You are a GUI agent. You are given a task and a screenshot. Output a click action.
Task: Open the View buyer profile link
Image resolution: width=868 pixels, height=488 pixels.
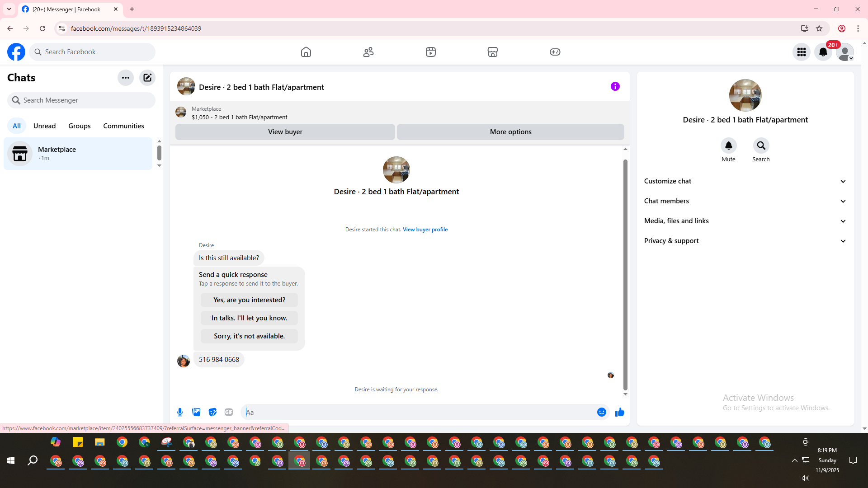click(425, 230)
